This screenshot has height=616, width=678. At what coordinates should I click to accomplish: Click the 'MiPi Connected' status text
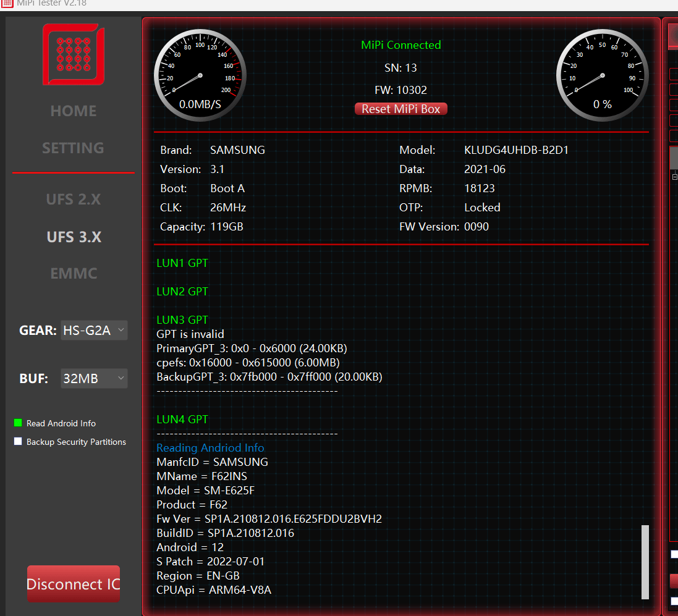point(401,45)
